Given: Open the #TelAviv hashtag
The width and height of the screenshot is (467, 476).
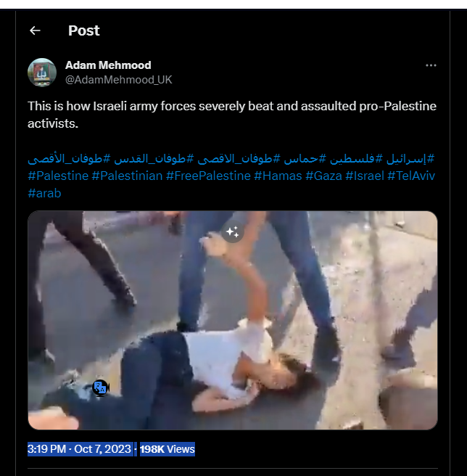Looking at the screenshot, I should tap(411, 176).
